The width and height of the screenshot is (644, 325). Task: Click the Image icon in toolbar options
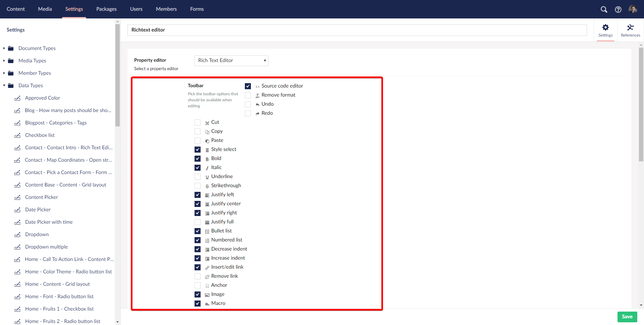207,294
